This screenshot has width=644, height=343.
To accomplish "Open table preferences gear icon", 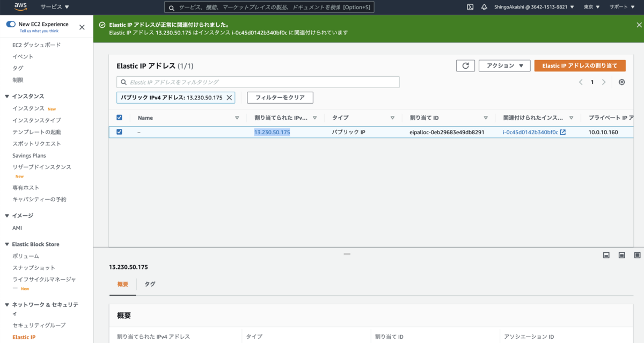I will (621, 82).
